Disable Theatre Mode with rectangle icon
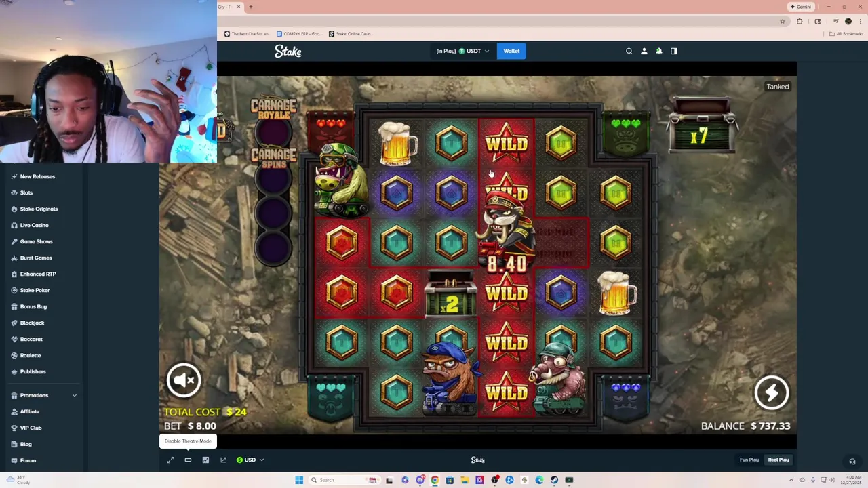This screenshot has width=868, height=488. [188, 460]
